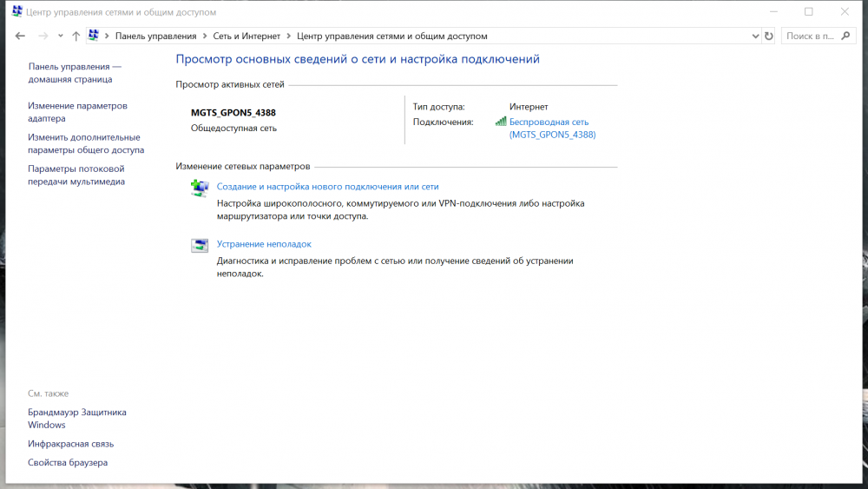The width and height of the screenshot is (868, 489).
Task: Select Центр управления сетями breadcrumb
Action: [392, 36]
